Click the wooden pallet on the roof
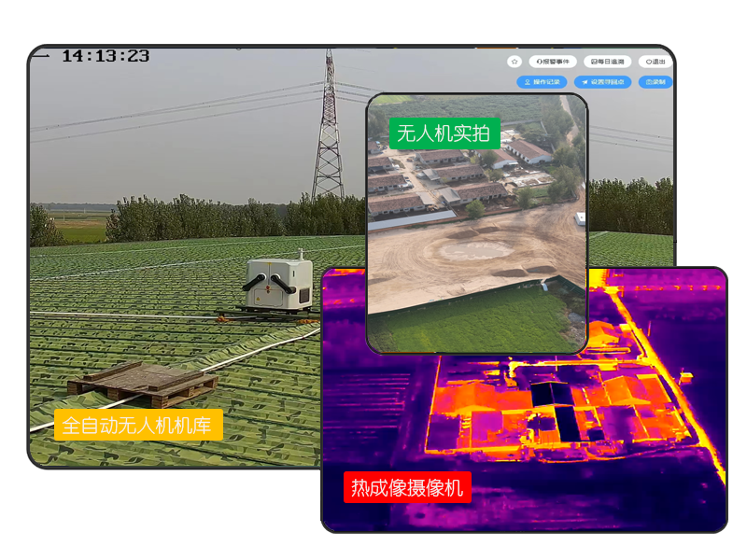The width and height of the screenshot is (747, 560). tap(142, 381)
